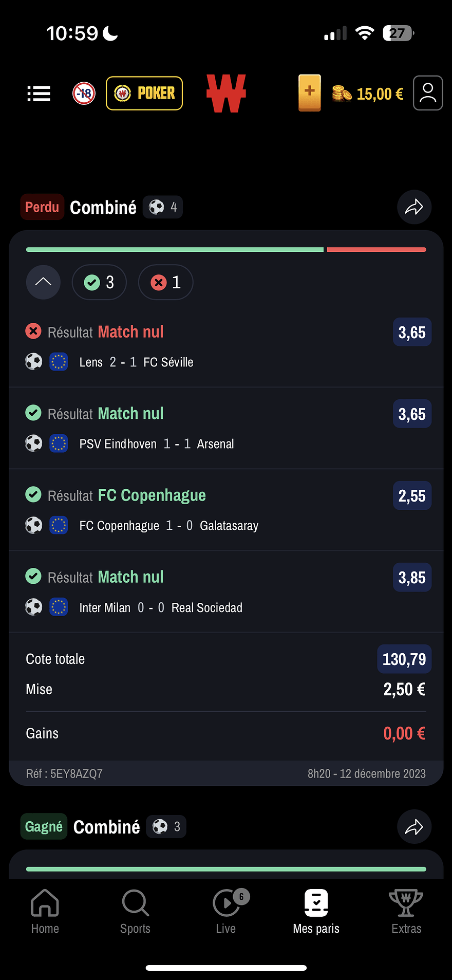Tap the golden plus deposit icon
Viewport: 452px width, 980px height.
click(x=310, y=93)
